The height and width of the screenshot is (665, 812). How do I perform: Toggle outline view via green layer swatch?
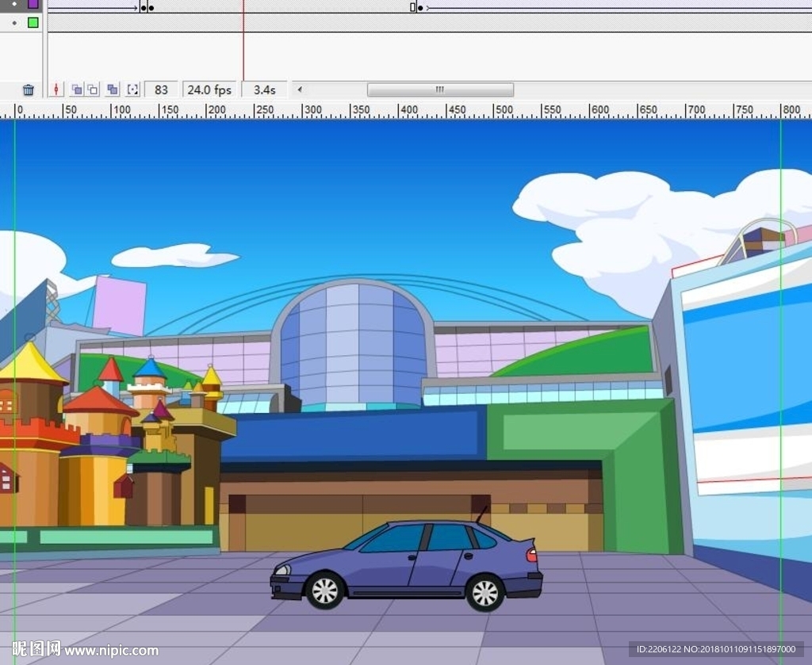tap(33, 23)
